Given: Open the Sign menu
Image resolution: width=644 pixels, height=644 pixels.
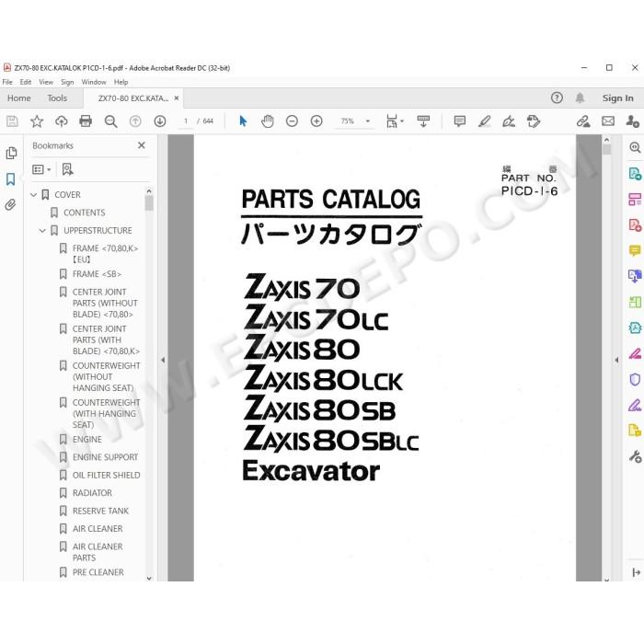Looking at the screenshot, I should point(67,82).
